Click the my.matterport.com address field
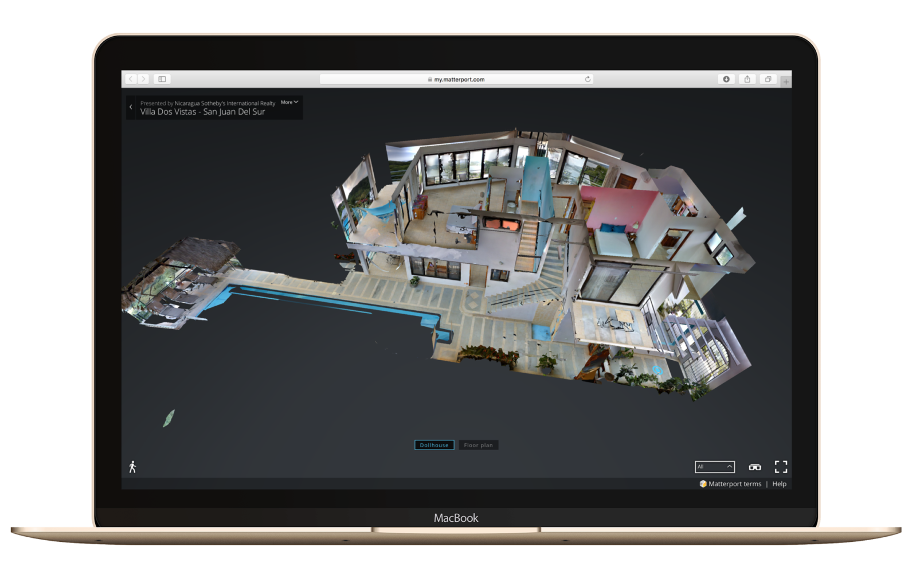The width and height of the screenshot is (924, 578). tap(456, 79)
